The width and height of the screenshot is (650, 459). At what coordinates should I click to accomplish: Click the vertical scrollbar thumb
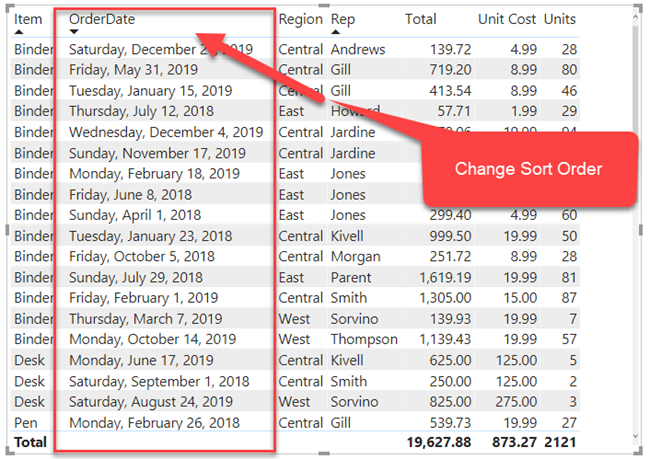pos(635,79)
